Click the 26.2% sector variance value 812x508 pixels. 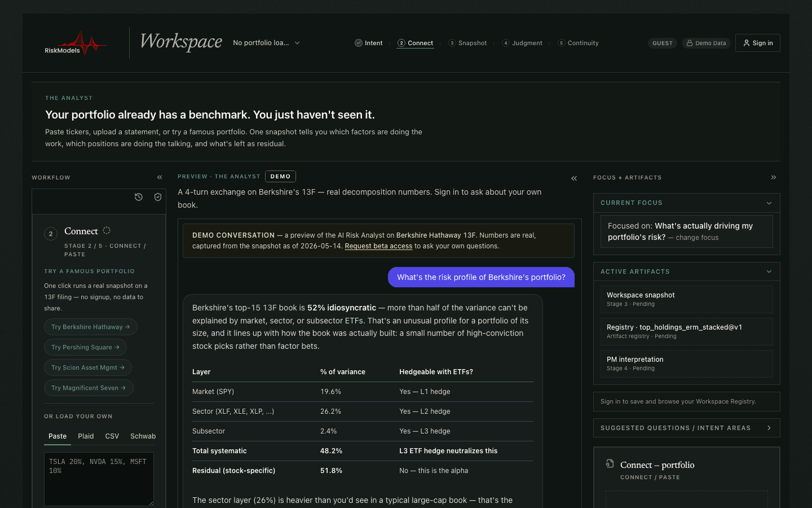pyautogui.click(x=330, y=411)
